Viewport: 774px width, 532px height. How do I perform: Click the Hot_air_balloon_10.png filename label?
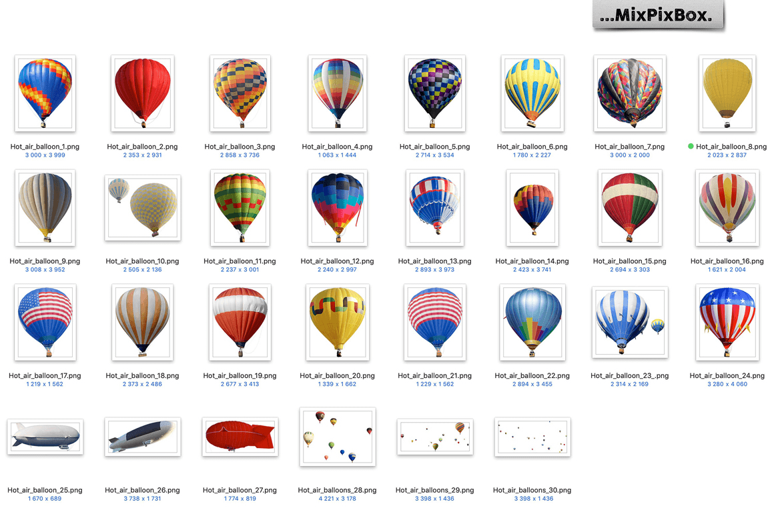coord(142,261)
